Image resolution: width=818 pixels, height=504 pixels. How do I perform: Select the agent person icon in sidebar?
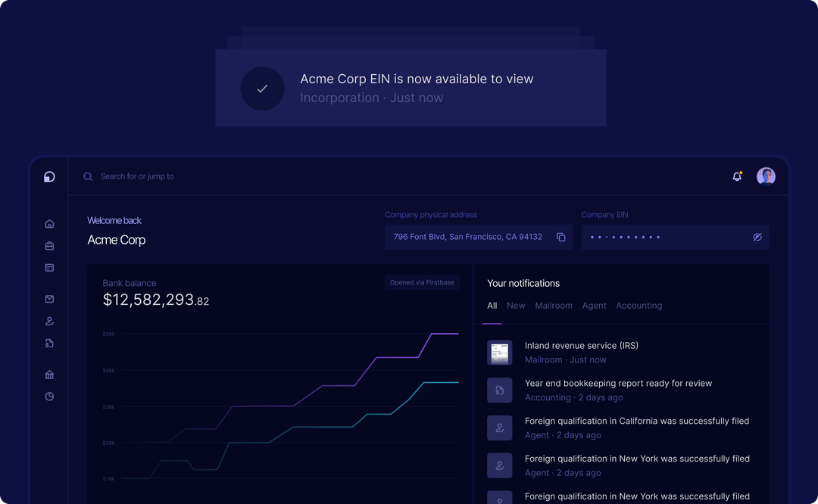tap(49, 320)
